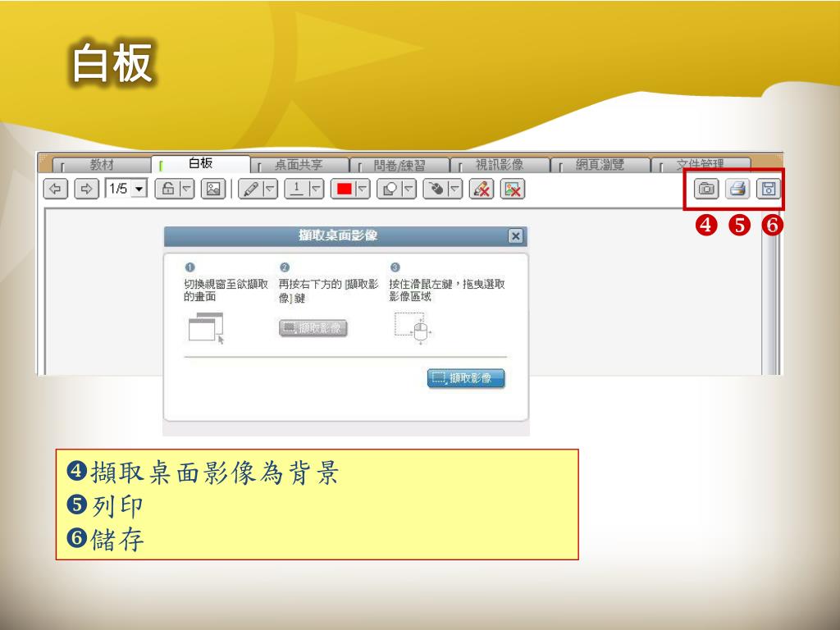Click the printer icon
This screenshot has width=840, height=630.
coord(737,189)
